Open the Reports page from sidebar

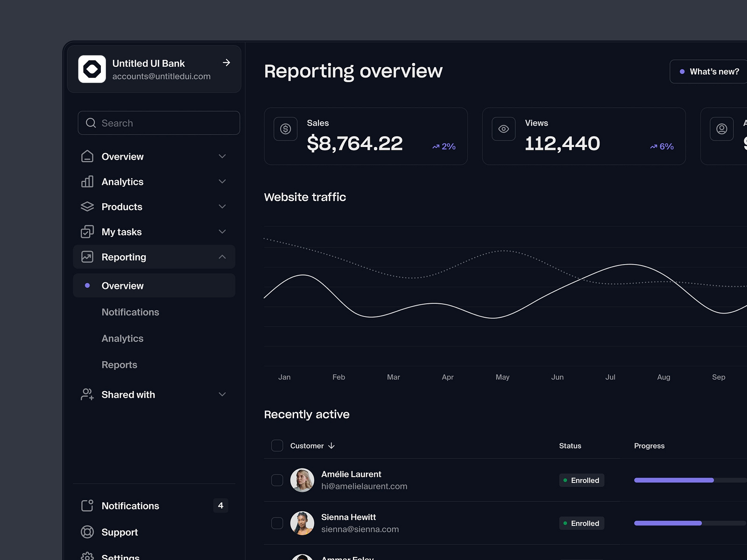(119, 364)
